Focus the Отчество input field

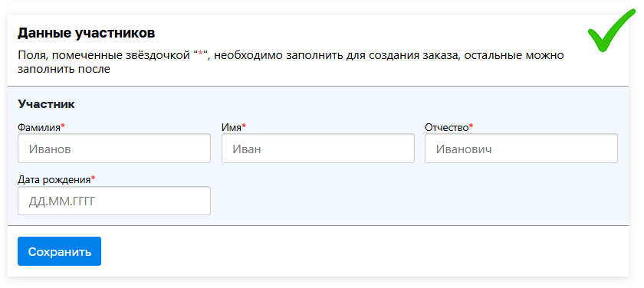point(521,148)
